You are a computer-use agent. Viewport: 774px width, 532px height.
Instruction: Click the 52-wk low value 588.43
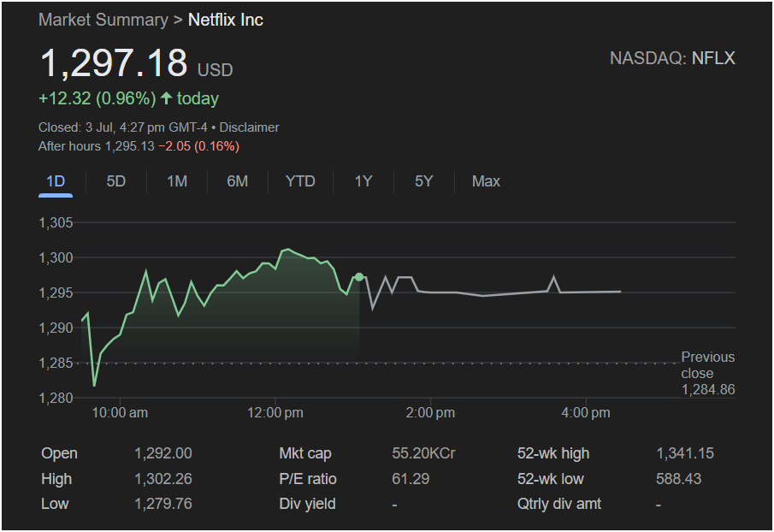(x=678, y=479)
